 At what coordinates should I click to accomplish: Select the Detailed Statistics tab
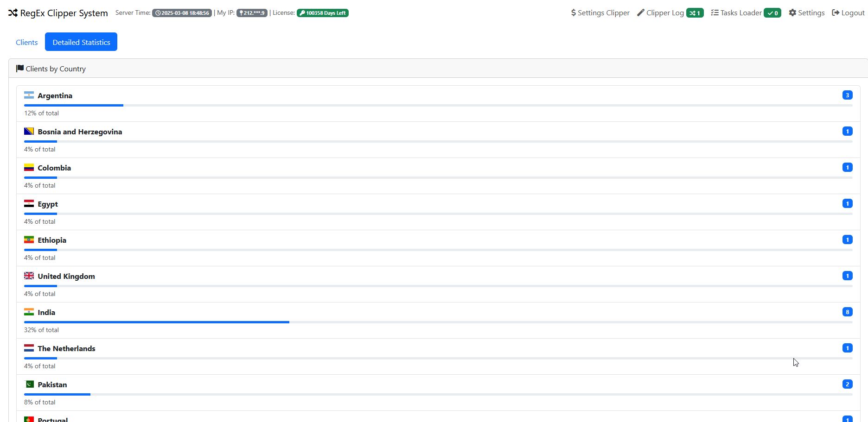pyautogui.click(x=81, y=42)
